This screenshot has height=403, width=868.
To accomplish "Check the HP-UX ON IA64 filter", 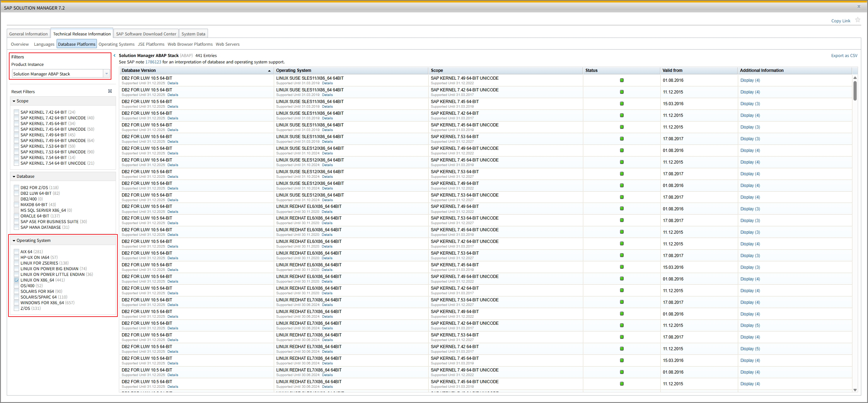I will coord(16,257).
